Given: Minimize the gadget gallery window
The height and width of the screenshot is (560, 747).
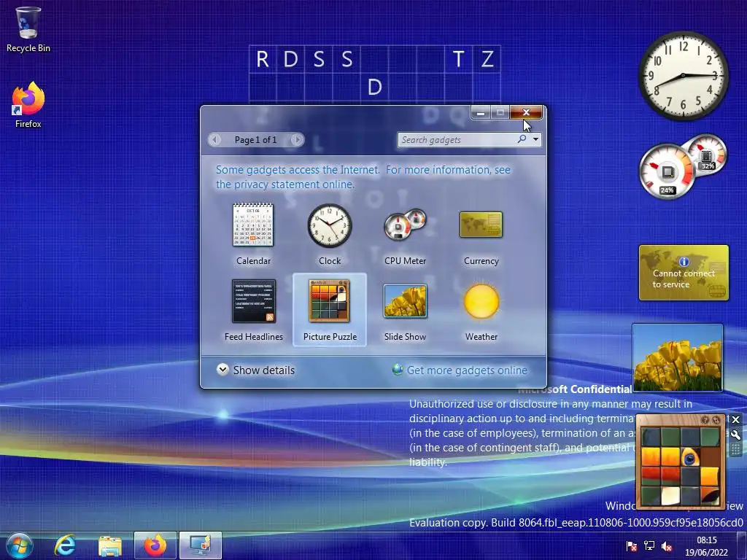Looking at the screenshot, I should click(481, 112).
